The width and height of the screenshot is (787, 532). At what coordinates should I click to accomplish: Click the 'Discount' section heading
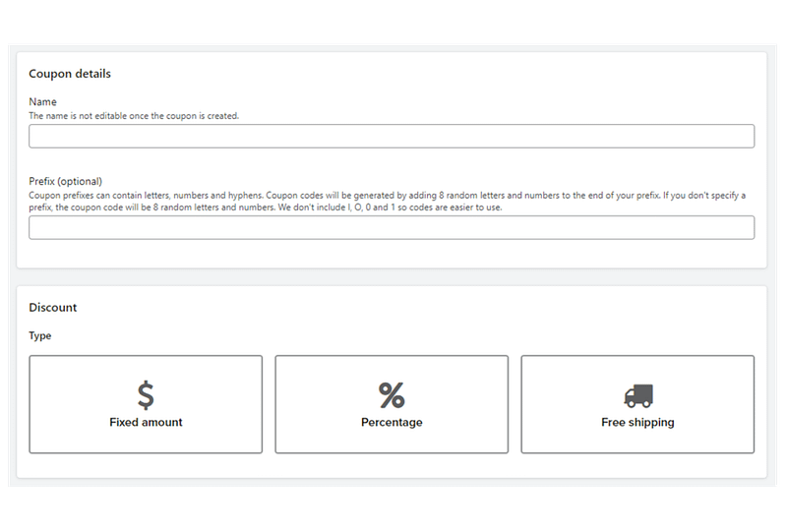click(x=53, y=308)
